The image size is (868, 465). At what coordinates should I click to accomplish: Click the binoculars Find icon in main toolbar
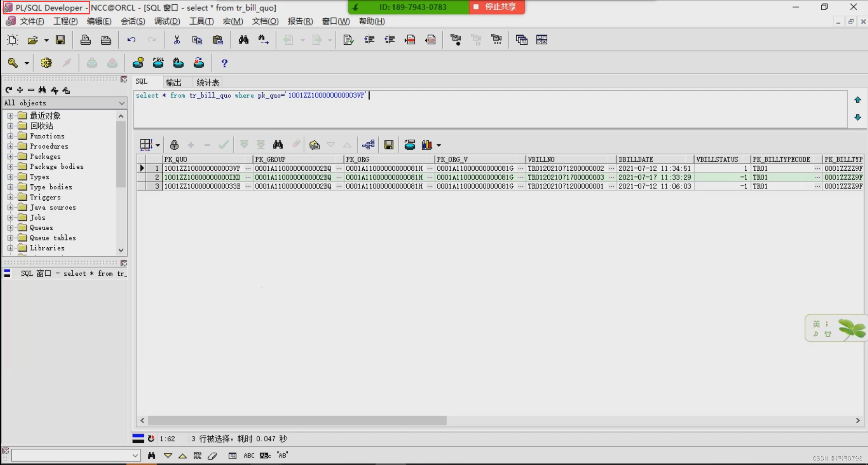pyautogui.click(x=243, y=40)
